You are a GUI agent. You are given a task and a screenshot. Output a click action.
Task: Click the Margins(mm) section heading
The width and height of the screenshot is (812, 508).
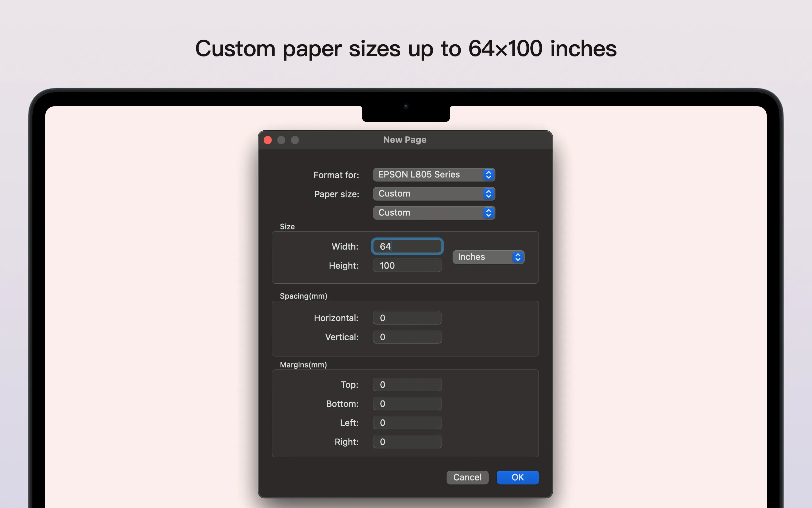tap(303, 365)
